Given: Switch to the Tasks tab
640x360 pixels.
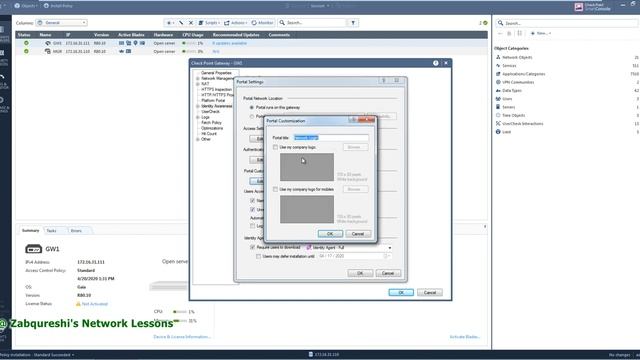Looking at the screenshot, I should pos(51,231).
